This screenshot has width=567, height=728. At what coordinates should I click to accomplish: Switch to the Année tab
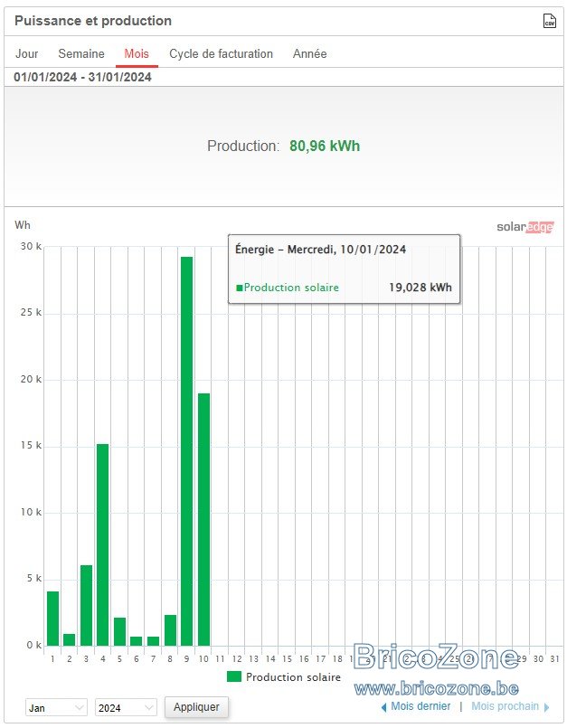pyautogui.click(x=310, y=54)
